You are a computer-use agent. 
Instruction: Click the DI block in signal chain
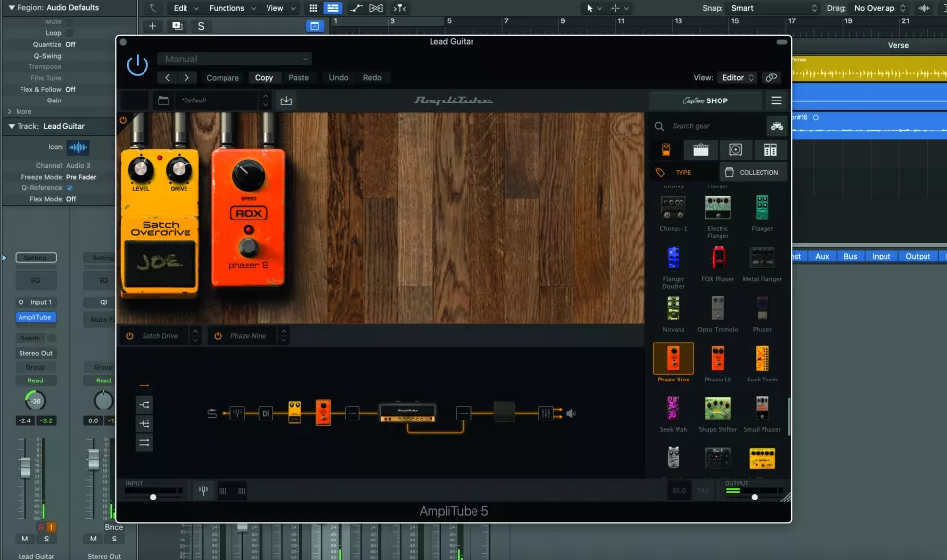(266, 413)
